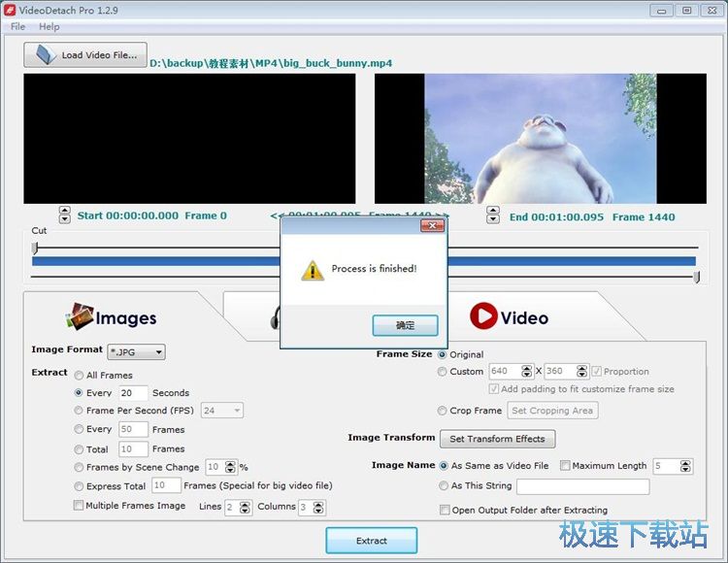728x563 pixels.
Task: Click the start cut slider handle
Action: pos(35,248)
